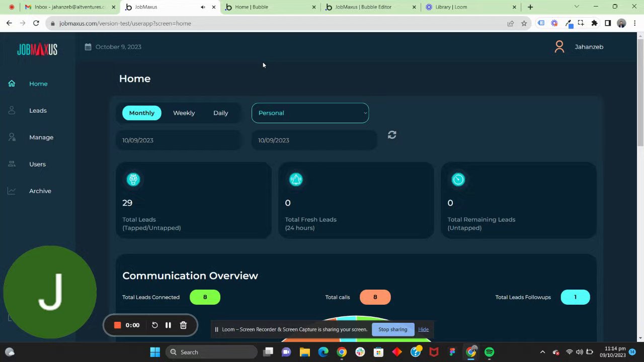The height and width of the screenshot is (362, 644).
Task: Switch to the Home | Bubble tab
Action: (x=270, y=7)
